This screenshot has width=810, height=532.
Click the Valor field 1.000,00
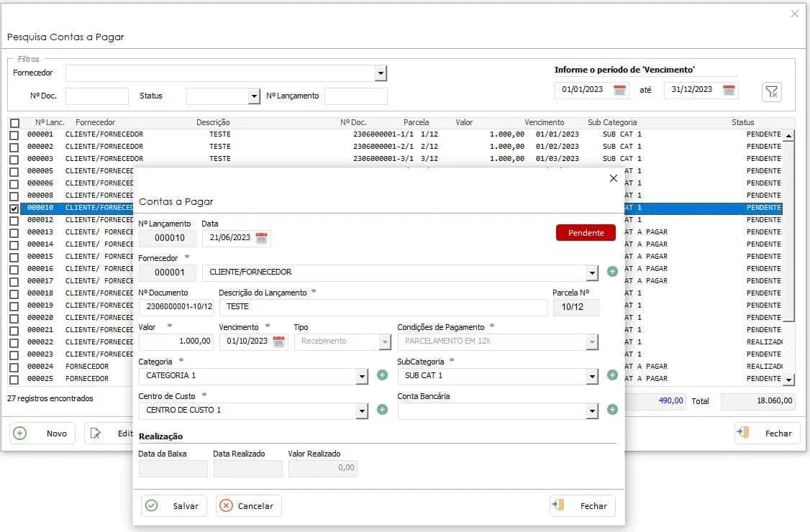tap(176, 341)
